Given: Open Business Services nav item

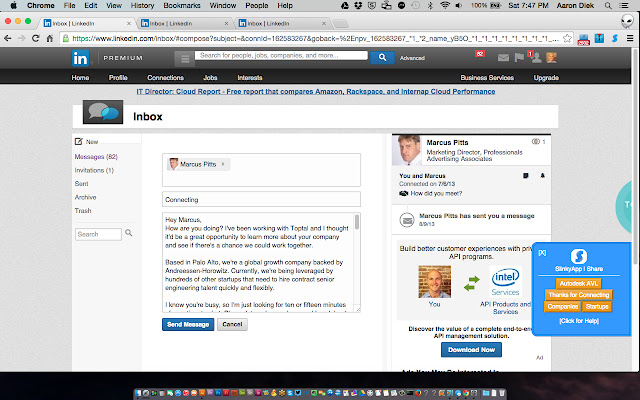Looking at the screenshot, I should (x=487, y=78).
